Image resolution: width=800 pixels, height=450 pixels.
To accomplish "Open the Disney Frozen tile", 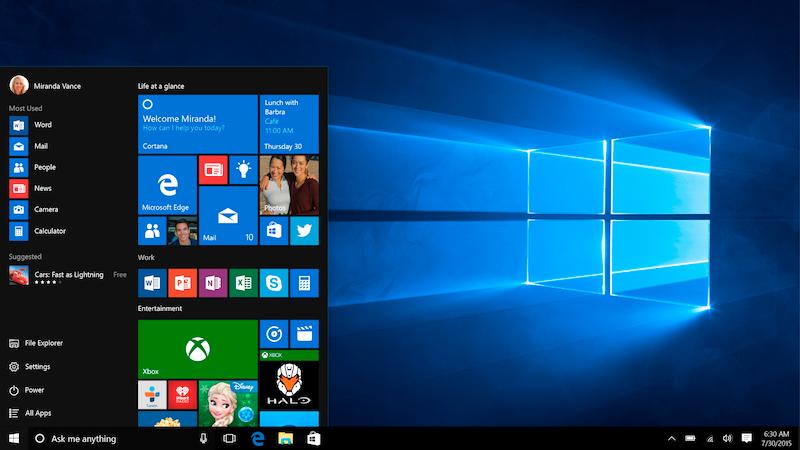I will (228, 404).
